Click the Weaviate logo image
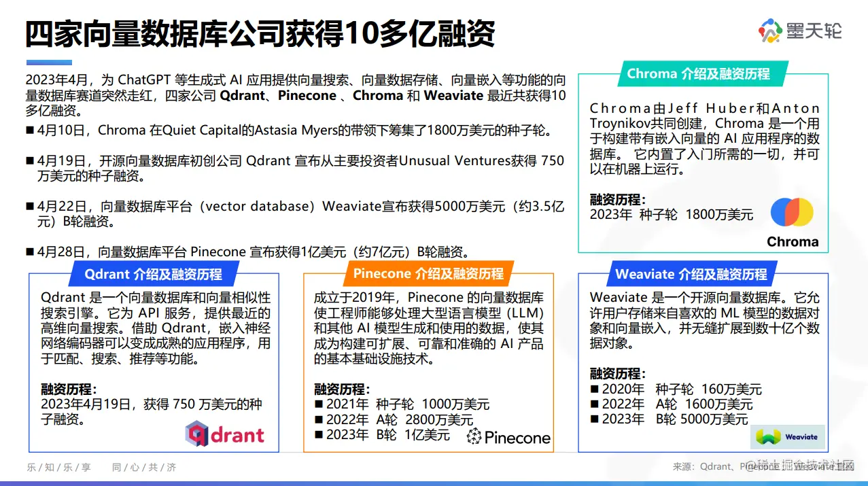This screenshot has width=868, height=486. click(788, 437)
